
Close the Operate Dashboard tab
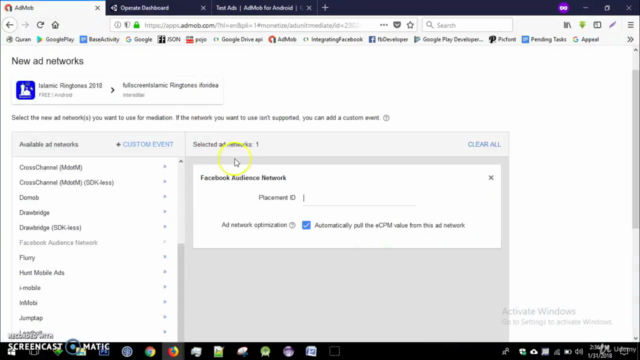click(203, 8)
